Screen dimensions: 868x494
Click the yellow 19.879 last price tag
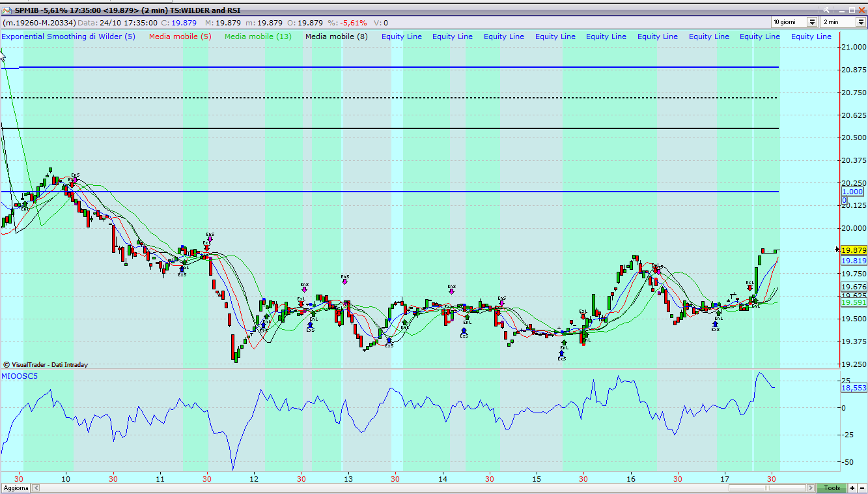click(854, 250)
